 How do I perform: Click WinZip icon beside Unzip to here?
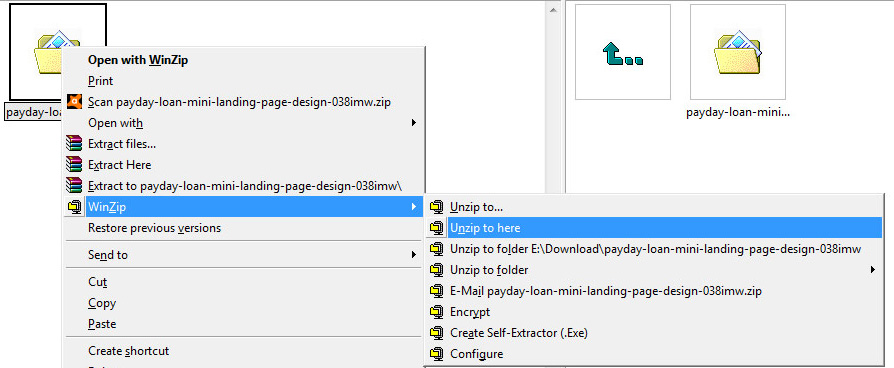pyautogui.click(x=437, y=228)
